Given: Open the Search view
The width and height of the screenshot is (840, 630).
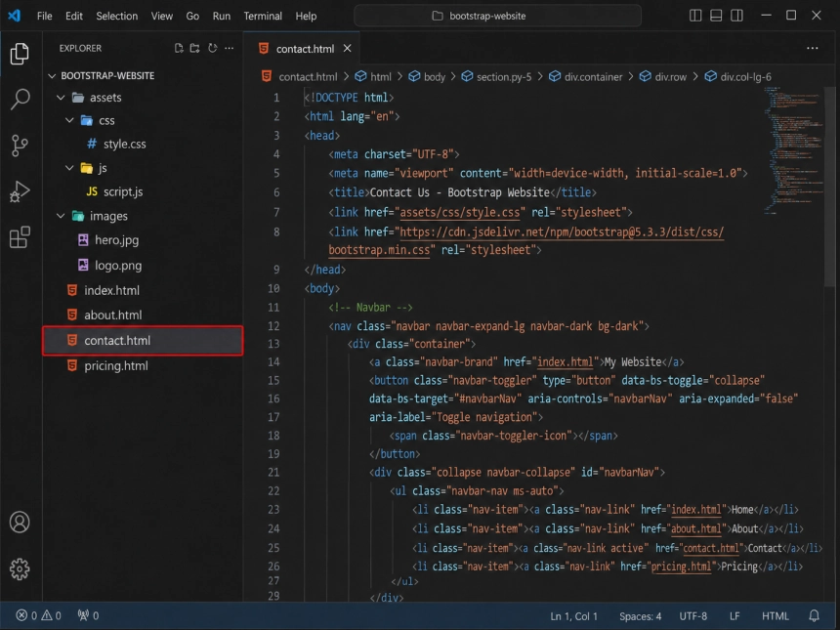Looking at the screenshot, I should pos(20,99).
